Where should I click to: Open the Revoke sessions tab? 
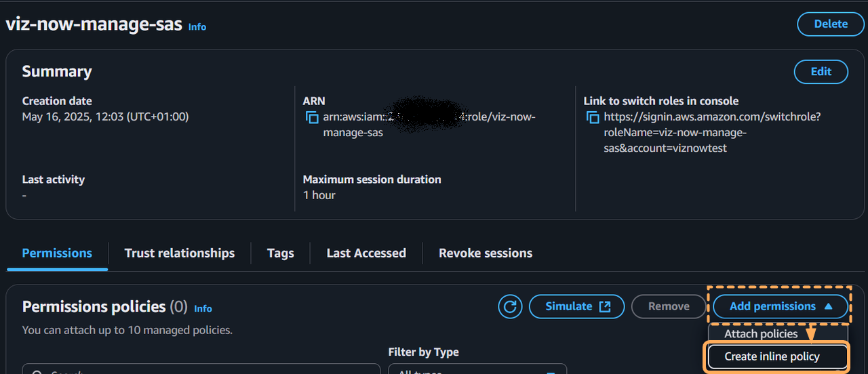click(x=486, y=253)
